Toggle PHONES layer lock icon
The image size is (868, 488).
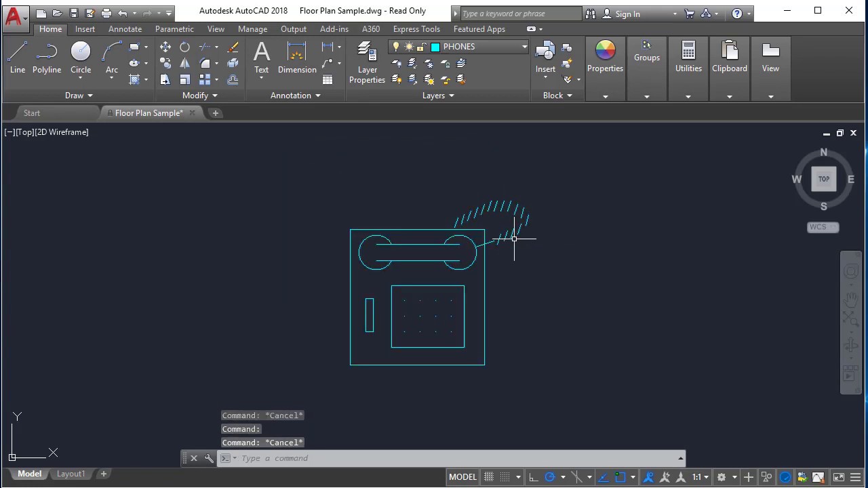[421, 47]
